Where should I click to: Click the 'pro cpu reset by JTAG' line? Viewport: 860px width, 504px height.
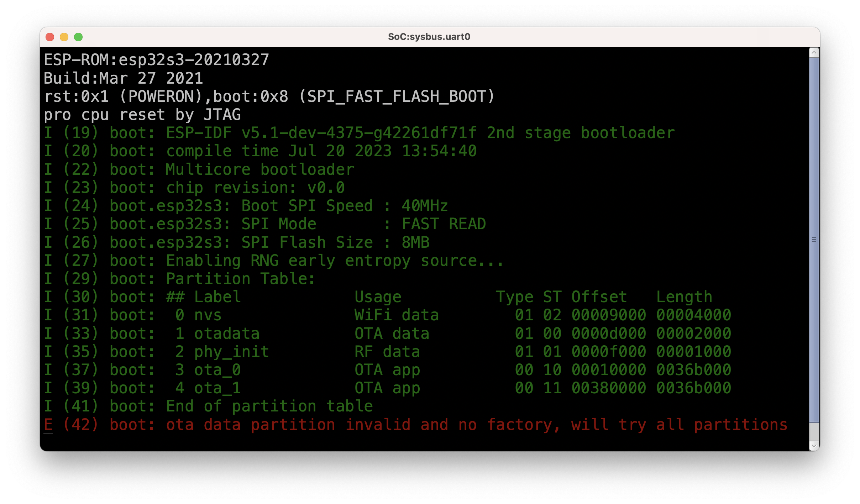(142, 115)
